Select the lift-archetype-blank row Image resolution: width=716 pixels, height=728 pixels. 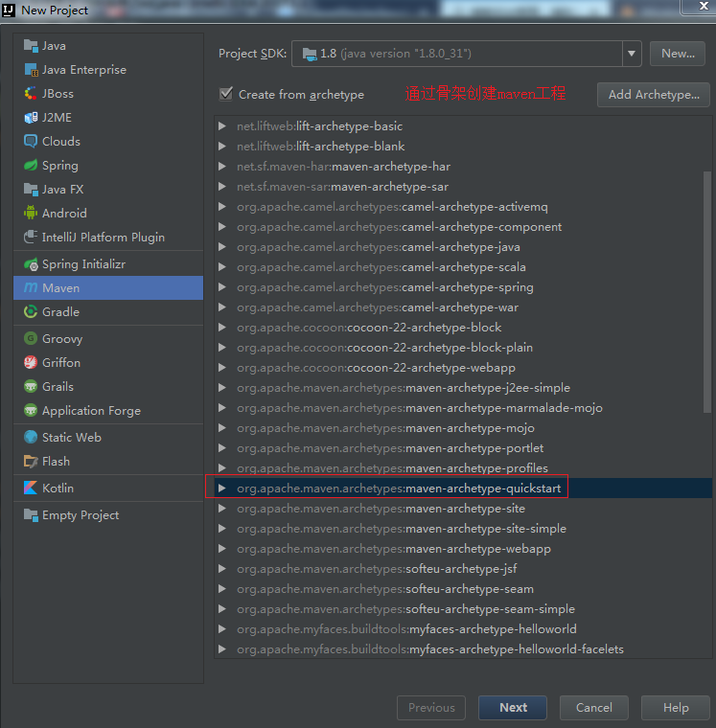(463, 147)
